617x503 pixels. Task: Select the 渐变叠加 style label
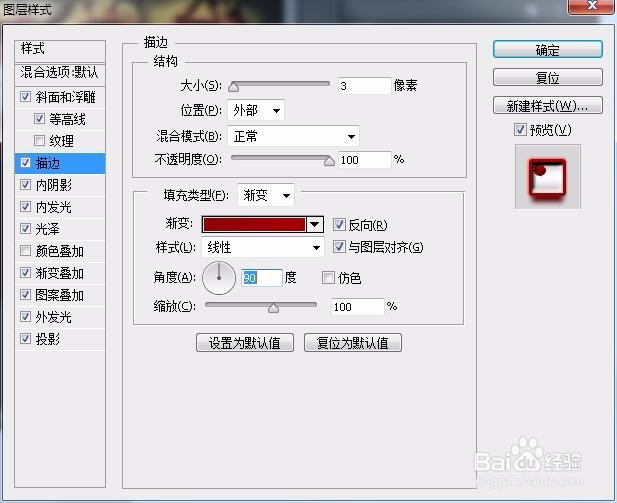click(60, 273)
